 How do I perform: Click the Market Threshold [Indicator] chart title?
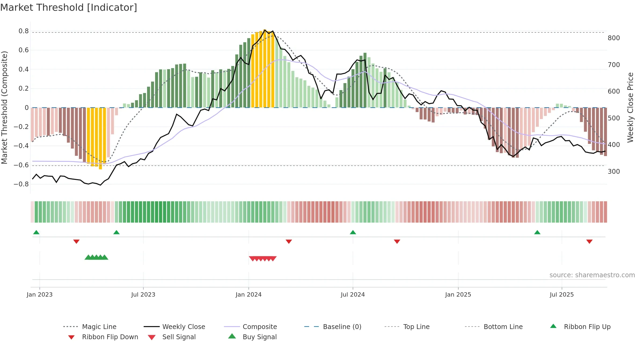tap(69, 8)
